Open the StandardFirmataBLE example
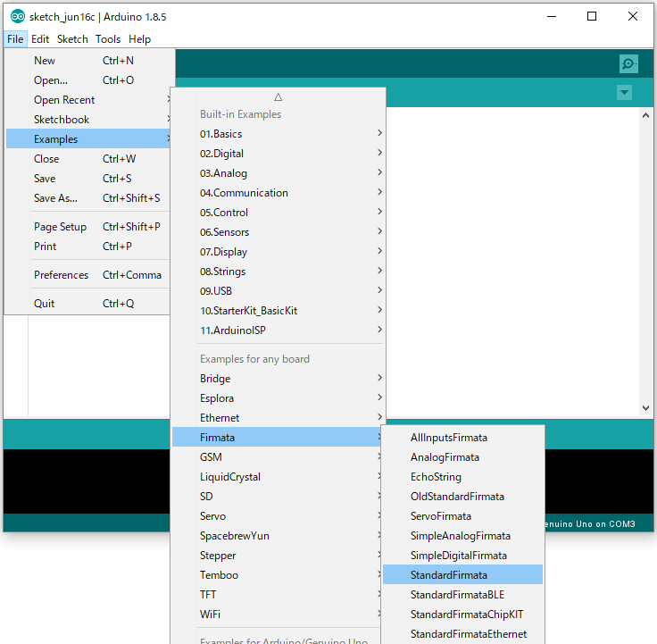The width and height of the screenshot is (657, 644). 463,595
